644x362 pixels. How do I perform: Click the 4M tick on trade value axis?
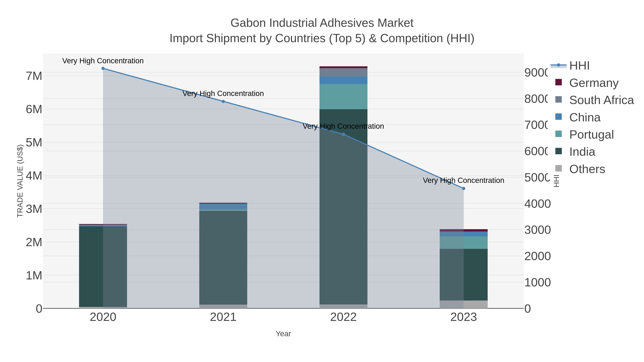[34, 176]
